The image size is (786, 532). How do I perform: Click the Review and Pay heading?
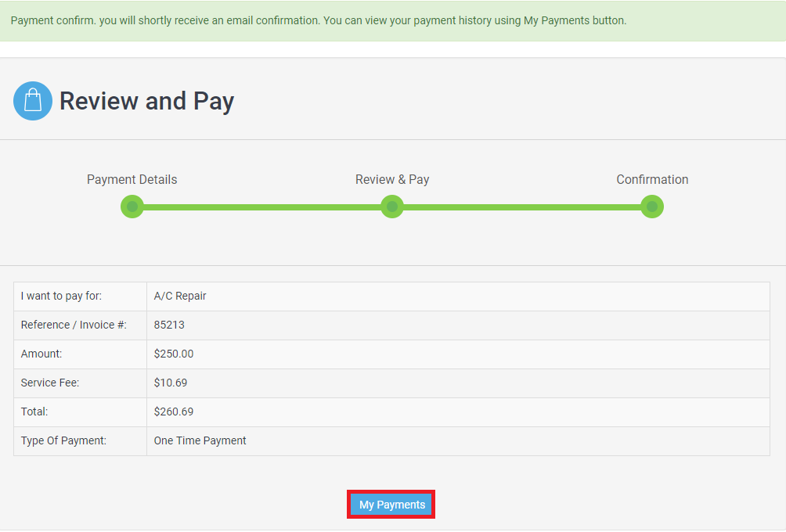click(x=146, y=101)
